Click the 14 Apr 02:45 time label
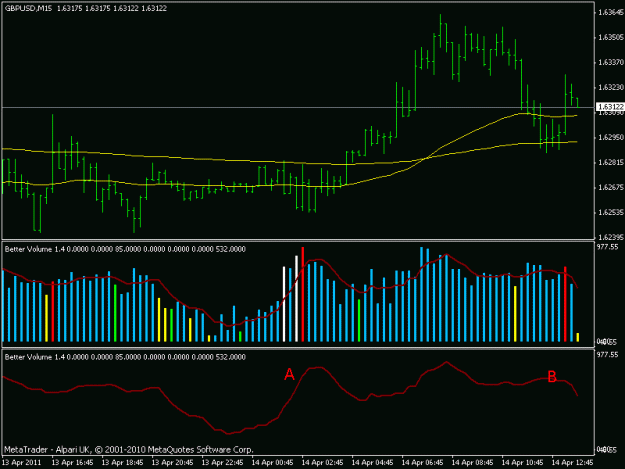Screen dimensions: 625x469 pos(322,463)
